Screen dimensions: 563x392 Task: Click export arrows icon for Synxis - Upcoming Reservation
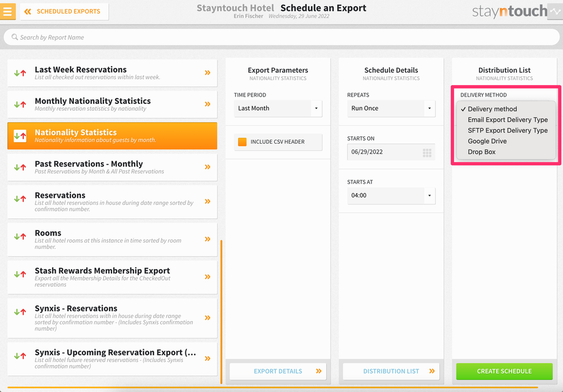(20, 356)
